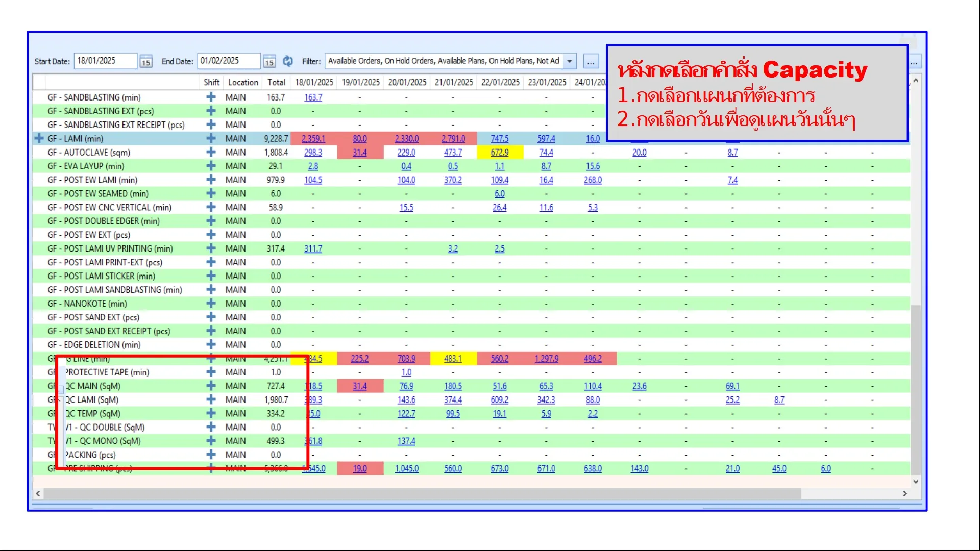Expand the GF - POST EW CNC VERTICAL shift plus
980x551 pixels.
click(211, 207)
